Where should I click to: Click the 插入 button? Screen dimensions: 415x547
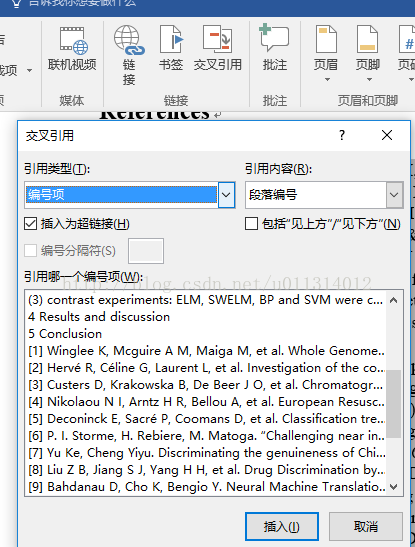point(282,526)
